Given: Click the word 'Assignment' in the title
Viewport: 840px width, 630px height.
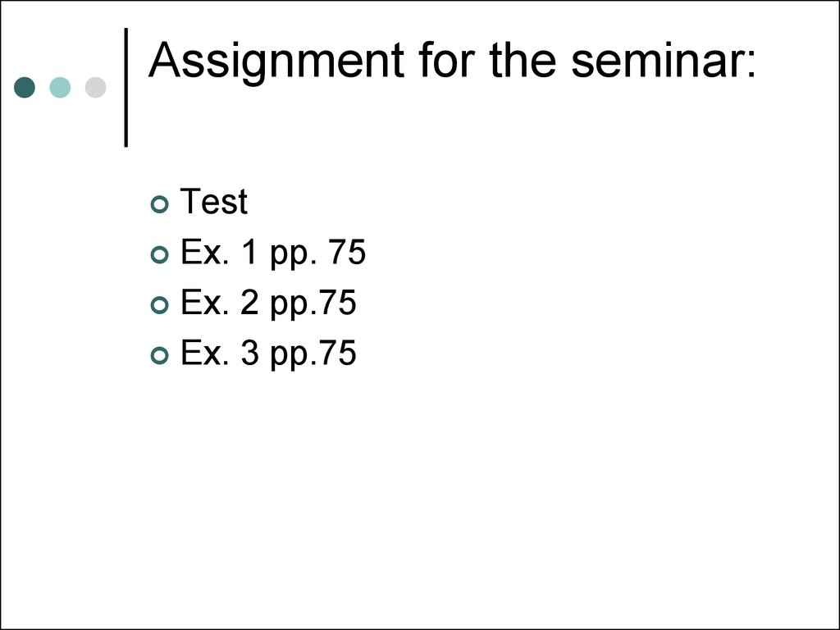Looking at the screenshot, I should (x=276, y=62).
